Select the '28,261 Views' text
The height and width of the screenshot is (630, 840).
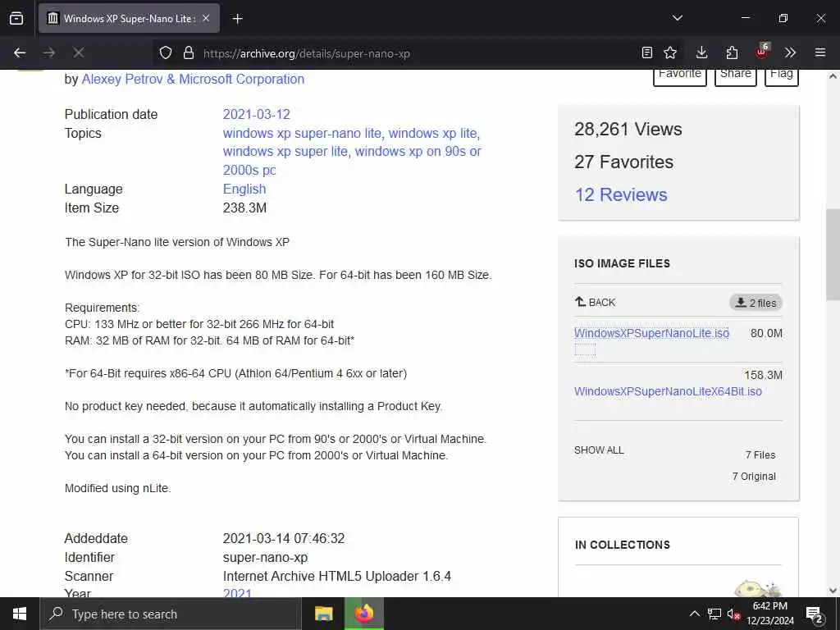point(628,130)
